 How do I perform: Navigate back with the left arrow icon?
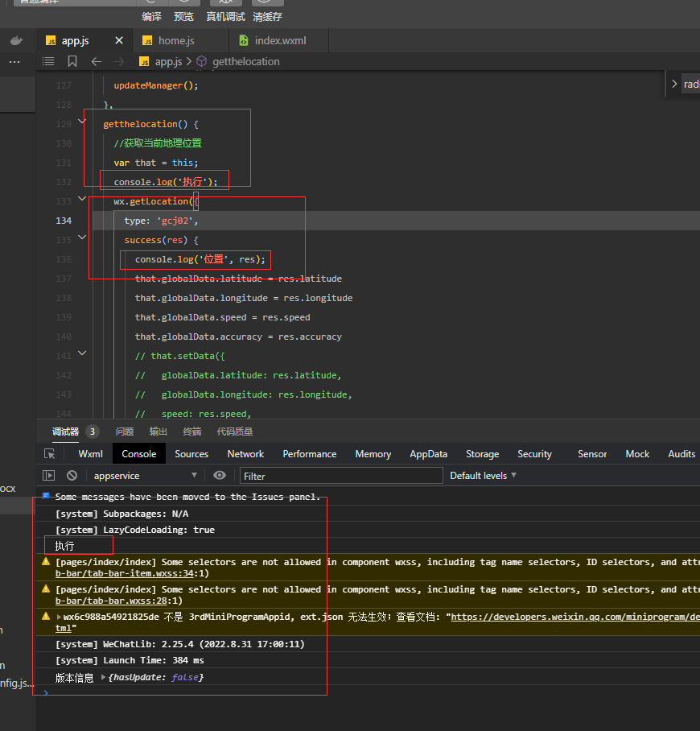tap(97, 61)
